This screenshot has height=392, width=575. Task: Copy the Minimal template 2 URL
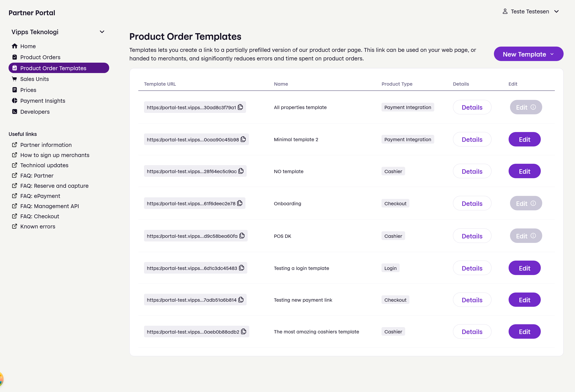tap(243, 139)
